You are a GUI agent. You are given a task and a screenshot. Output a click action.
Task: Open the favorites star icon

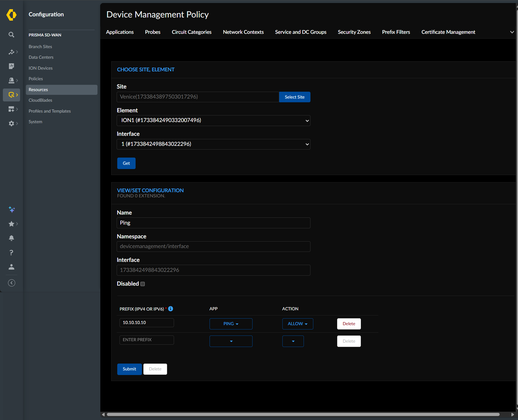11,224
